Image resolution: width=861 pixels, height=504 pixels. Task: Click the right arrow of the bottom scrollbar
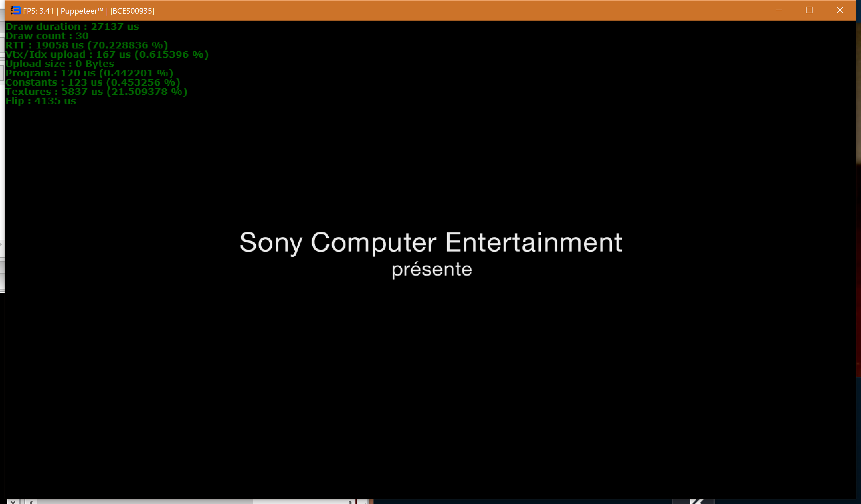349,502
